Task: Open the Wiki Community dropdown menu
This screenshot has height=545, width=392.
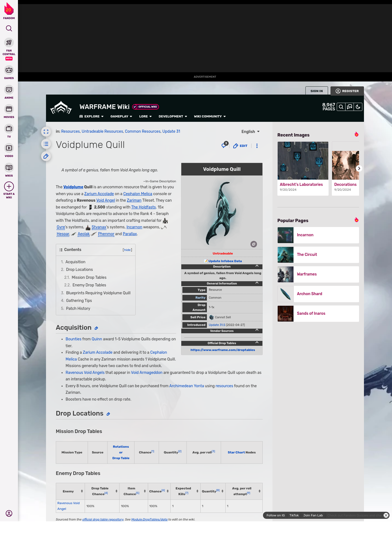Action: click(210, 116)
